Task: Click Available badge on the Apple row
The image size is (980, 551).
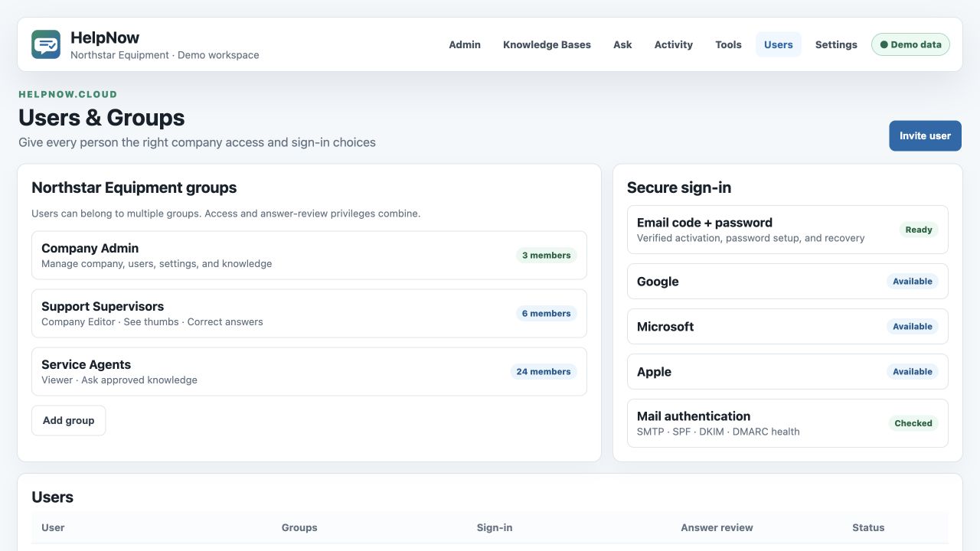Action: pos(913,371)
